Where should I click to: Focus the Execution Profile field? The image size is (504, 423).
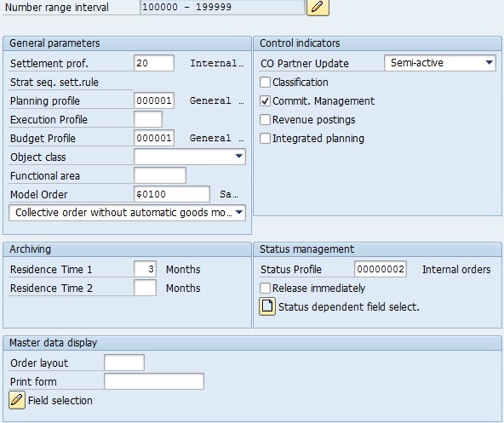pos(148,119)
